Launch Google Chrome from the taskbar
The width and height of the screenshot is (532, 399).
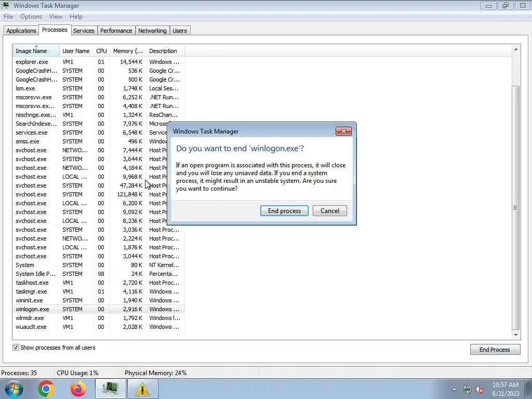click(x=46, y=389)
